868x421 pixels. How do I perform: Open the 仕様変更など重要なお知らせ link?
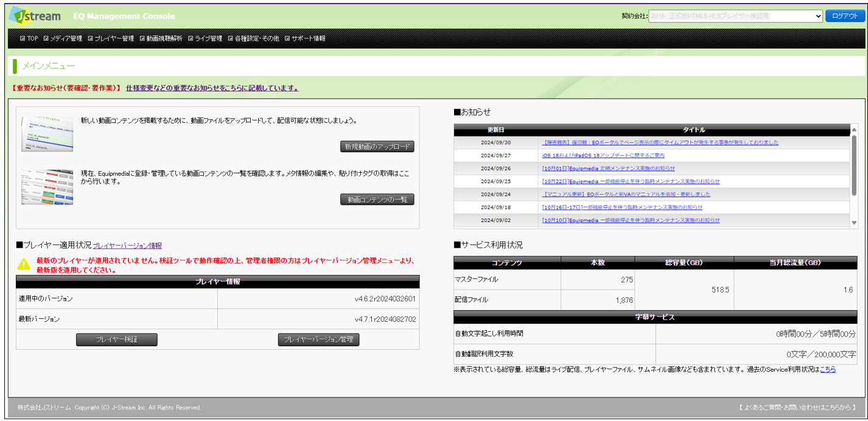pyautogui.click(x=212, y=88)
